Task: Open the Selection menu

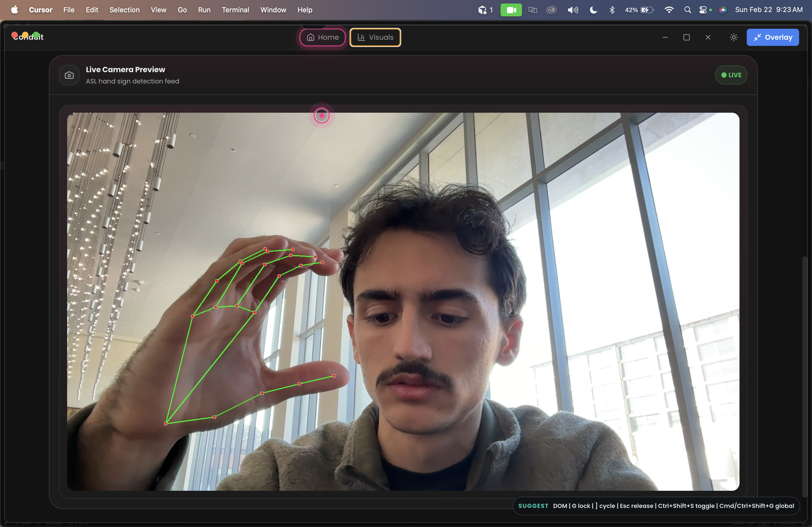Action: pos(124,10)
